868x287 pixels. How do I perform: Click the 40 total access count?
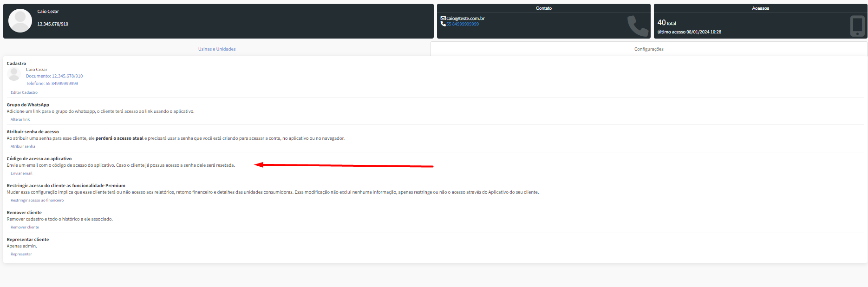666,23
